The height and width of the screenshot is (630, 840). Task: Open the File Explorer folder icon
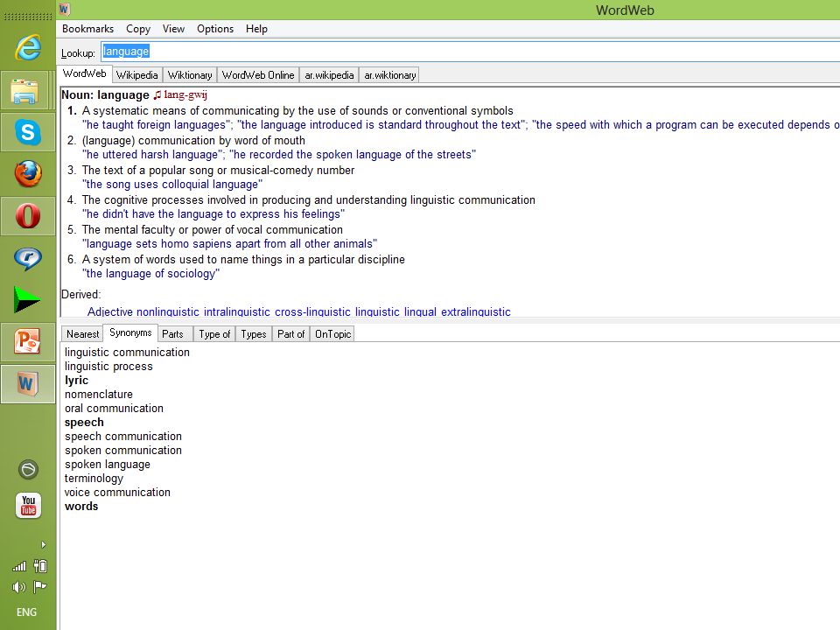(x=25, y=90)
